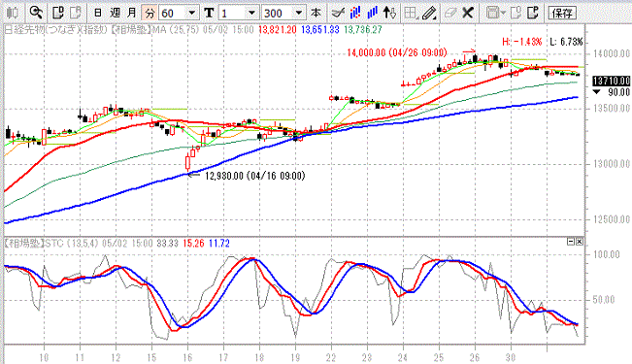Click the red STC value 15.26

[193, 244]
